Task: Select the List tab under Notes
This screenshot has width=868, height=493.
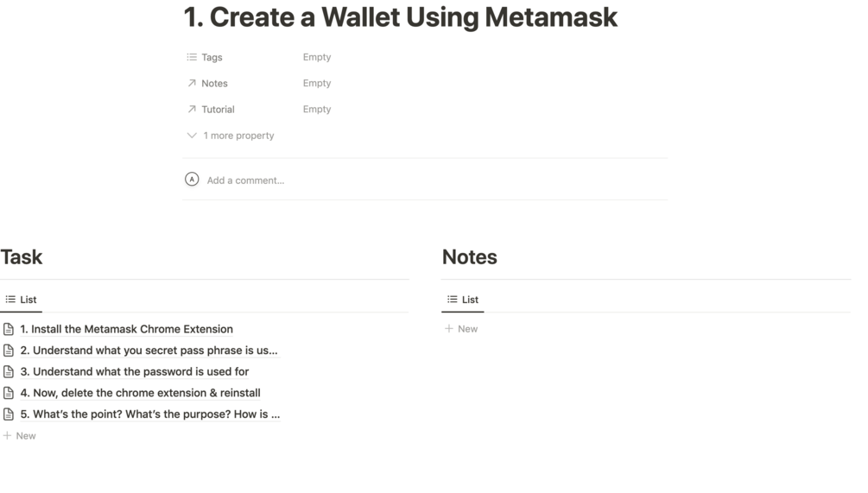Action: pos(463,300)
